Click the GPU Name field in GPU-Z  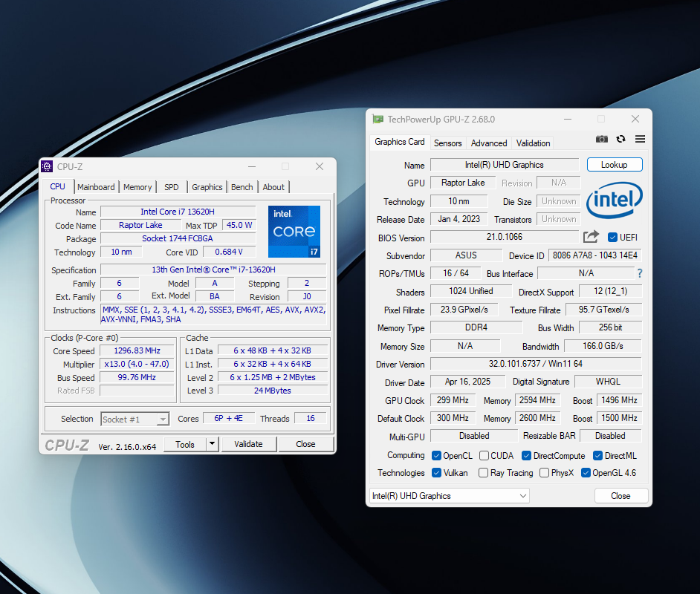(x=504, y=165)
